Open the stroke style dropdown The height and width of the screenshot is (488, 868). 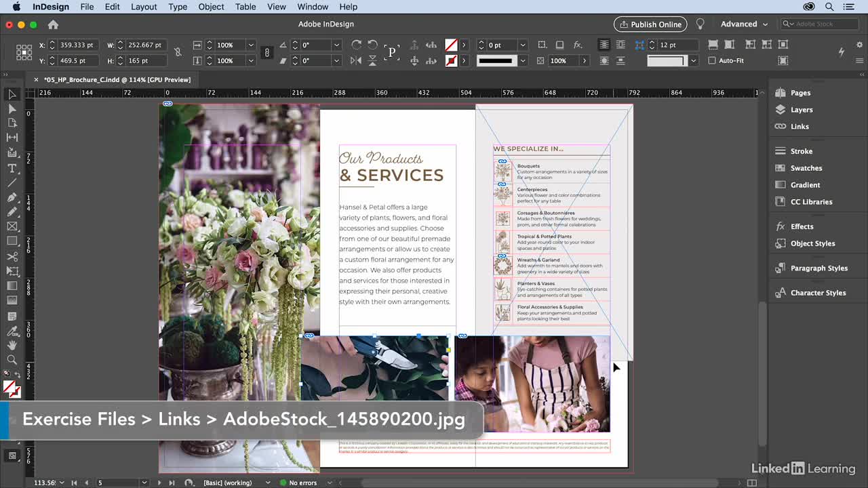(522, 60)
